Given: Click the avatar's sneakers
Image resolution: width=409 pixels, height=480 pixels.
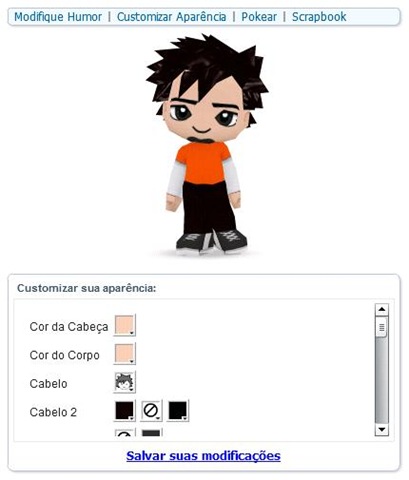Looking at the screenshot, I should [x=212, y=242].
